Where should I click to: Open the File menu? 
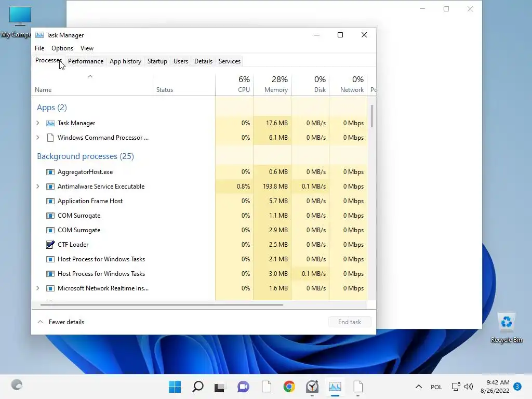pos(39,48)
